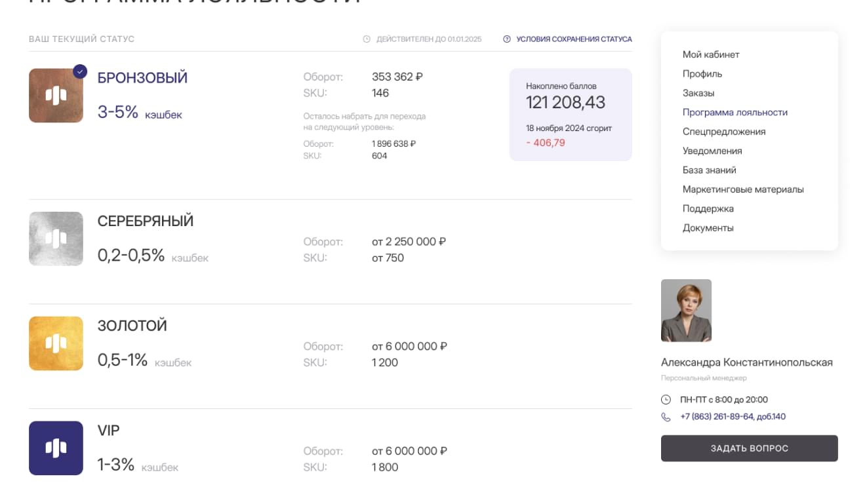The height and width of the screenshot is (504, 867).
Task: Click the personal manager's photo
Action: pos(686,311)
